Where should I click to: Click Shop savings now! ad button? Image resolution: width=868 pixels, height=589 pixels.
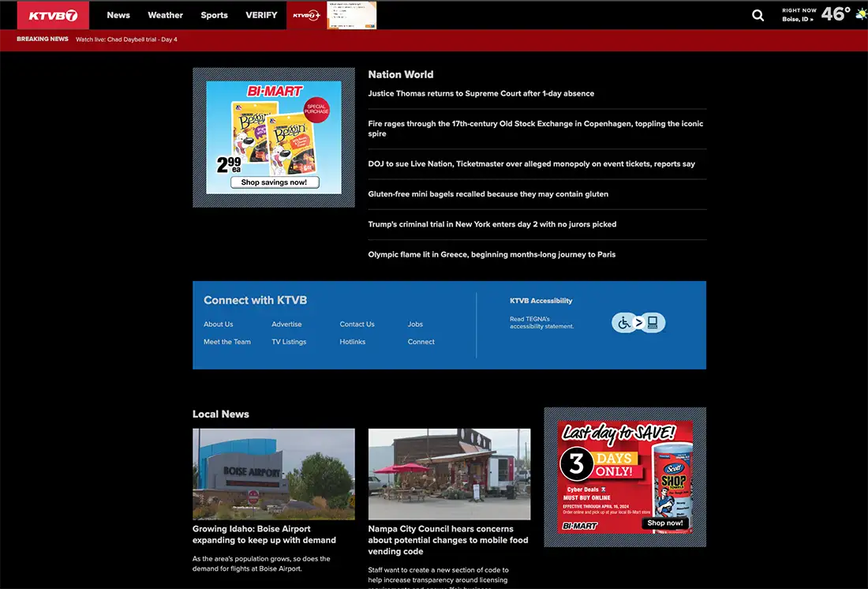point(275,182)
